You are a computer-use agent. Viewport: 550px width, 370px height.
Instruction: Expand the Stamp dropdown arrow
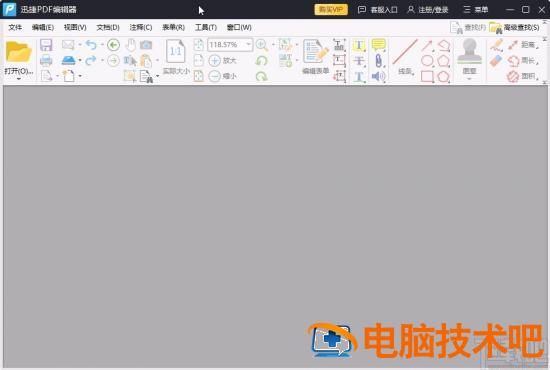coord(469,79)
